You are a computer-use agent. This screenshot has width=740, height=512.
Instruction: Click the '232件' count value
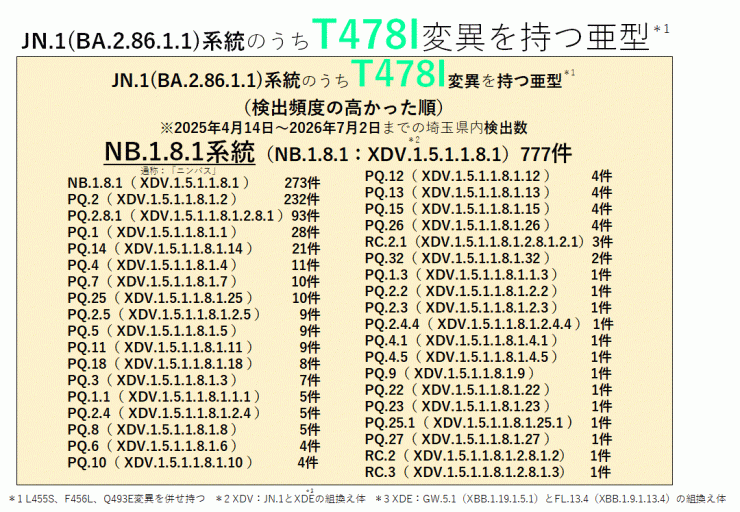pyautogui.click(x=302, y=199)
